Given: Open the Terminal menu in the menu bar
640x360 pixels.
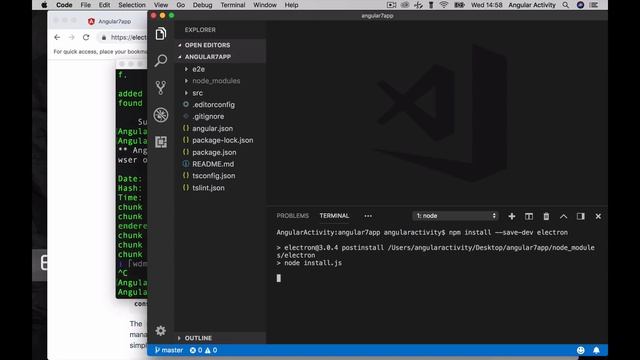Looking at the screenshot, I should (233, 5).
